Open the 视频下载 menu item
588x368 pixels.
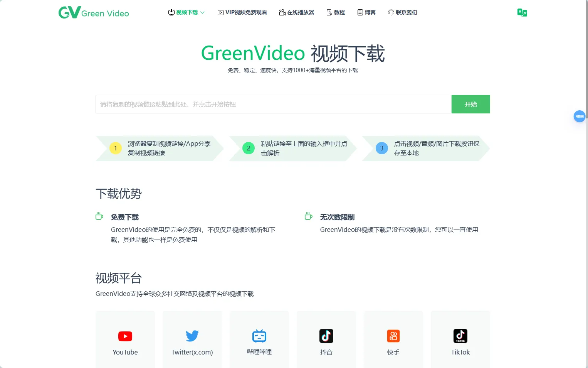[x=187, y=12]
